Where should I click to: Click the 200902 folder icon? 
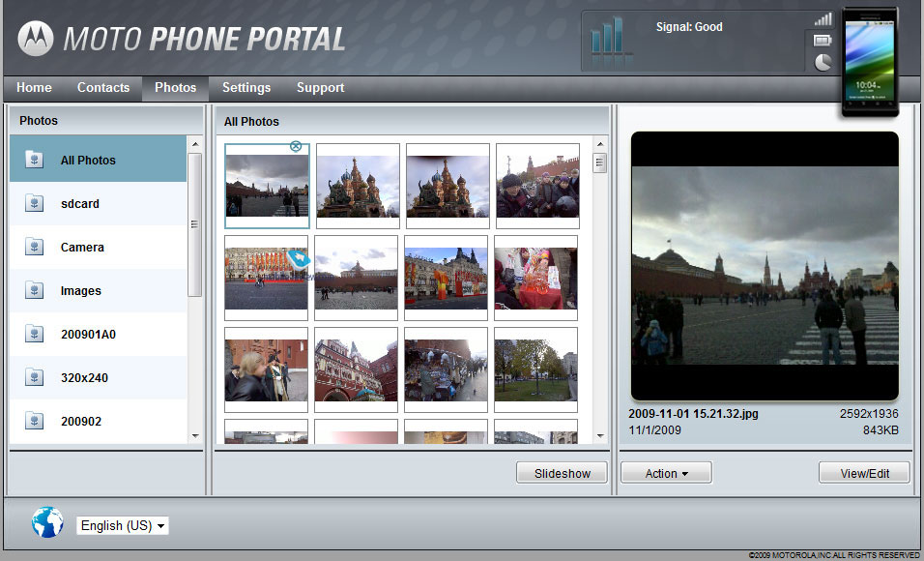(34, 421)
